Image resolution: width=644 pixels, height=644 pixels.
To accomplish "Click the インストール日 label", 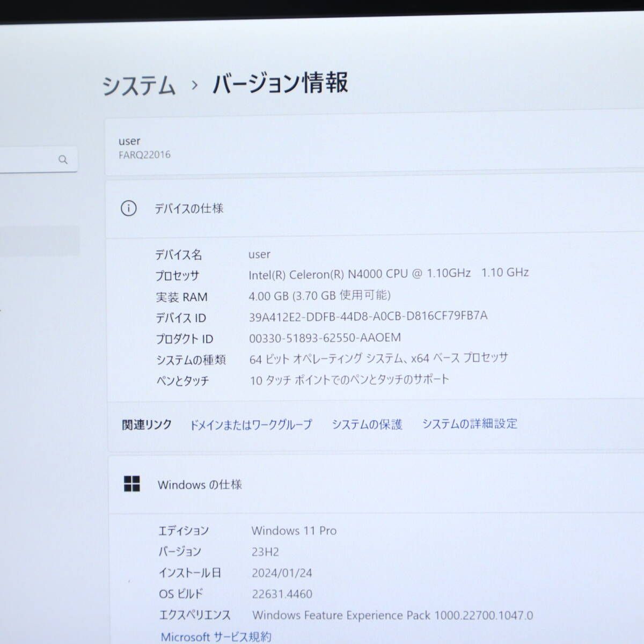I will [x=189, y=573].
